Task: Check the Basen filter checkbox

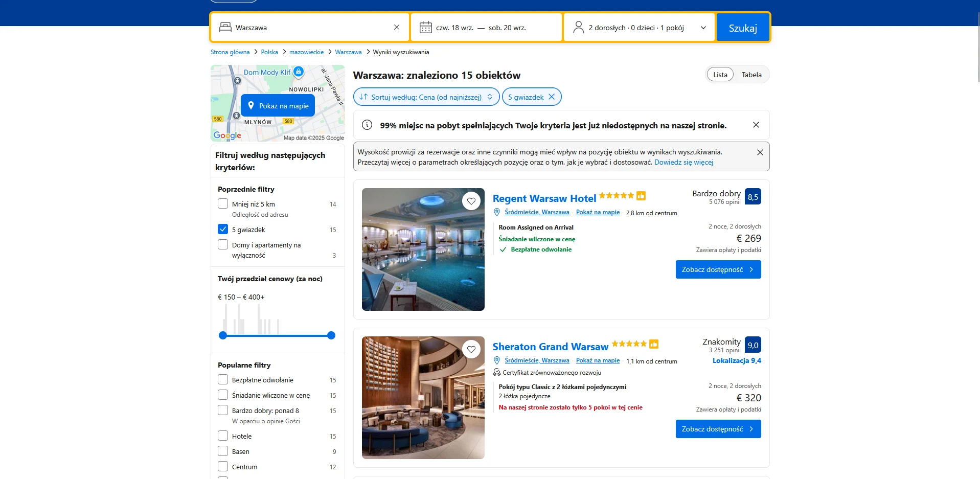Action: pos(223,451)
